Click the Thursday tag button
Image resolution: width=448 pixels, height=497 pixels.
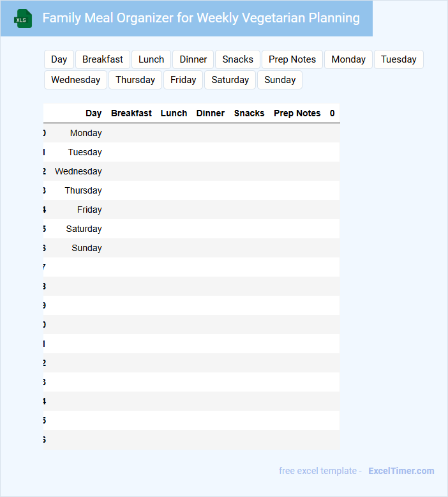click(135, 80)
